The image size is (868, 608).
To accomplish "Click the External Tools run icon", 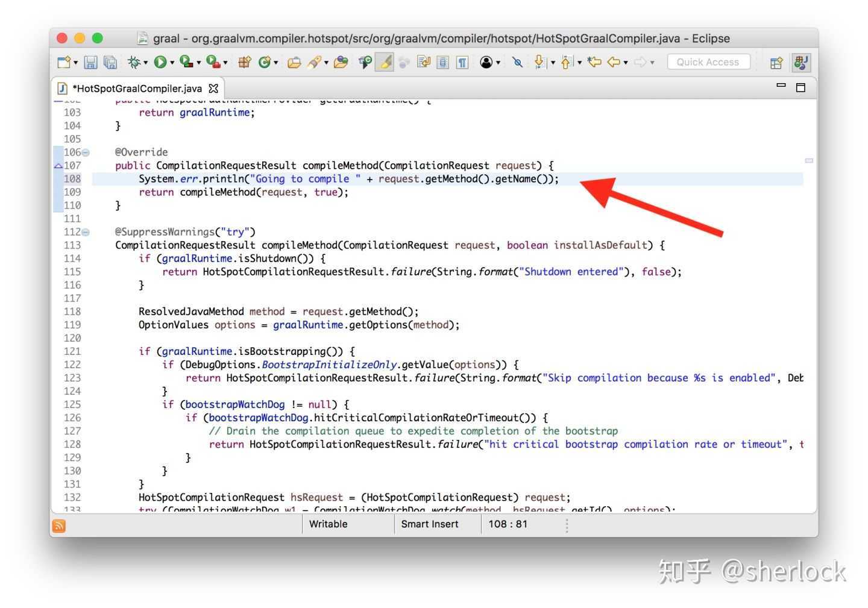I will (213, 62).
